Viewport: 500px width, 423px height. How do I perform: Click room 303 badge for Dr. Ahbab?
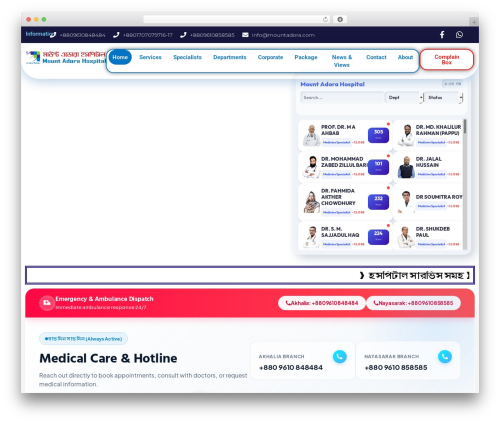[378, 135]
